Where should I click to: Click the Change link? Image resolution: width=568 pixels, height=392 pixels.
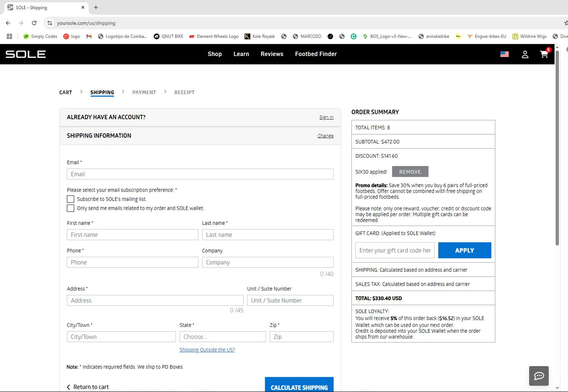click(x=326, y=136)
